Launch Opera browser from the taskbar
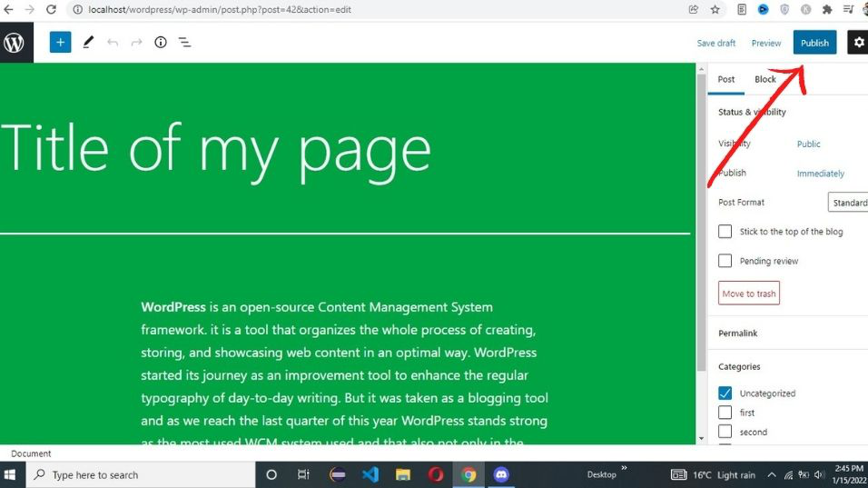The width and height of the screenshot is (868, 488). coord(436,474)
